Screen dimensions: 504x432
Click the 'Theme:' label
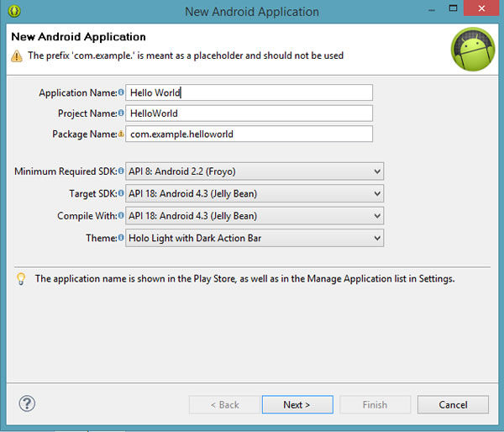pos(102,238)
